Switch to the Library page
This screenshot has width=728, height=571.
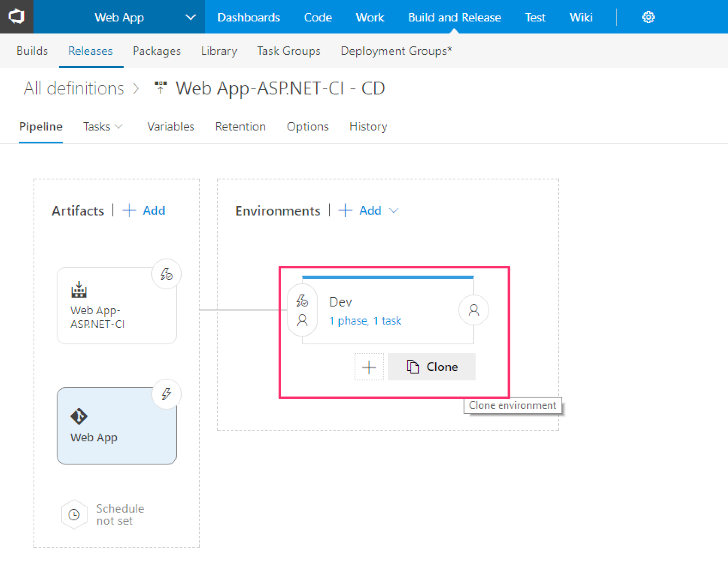(219, 51)
